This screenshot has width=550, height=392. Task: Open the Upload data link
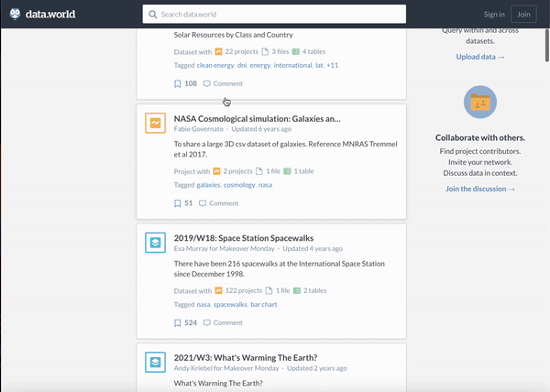click(x=480, y=57)
